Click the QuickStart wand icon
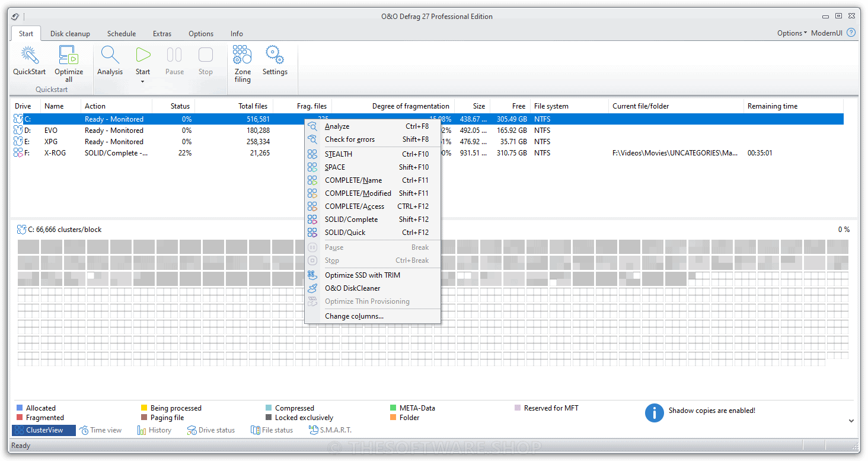 click(x=30, y=55)
